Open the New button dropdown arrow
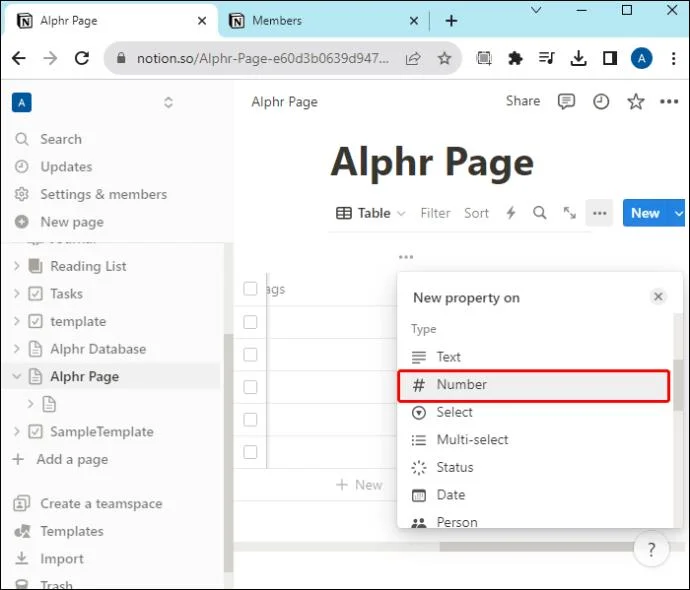 click(679, 213)
